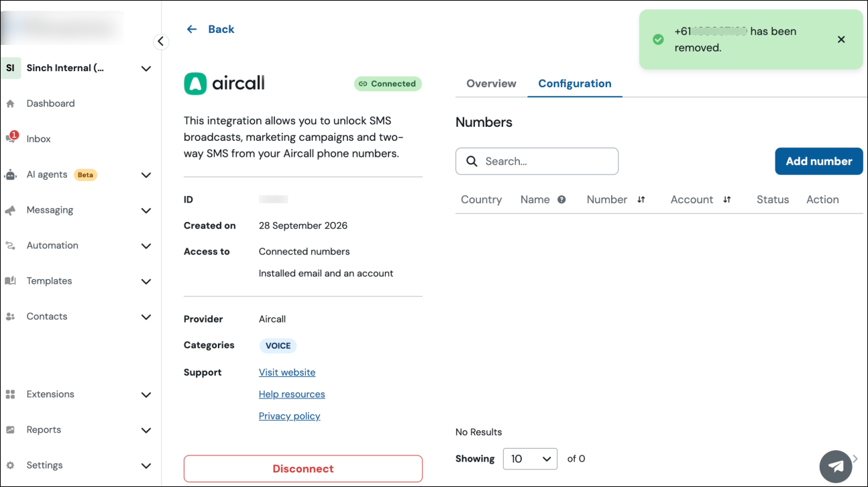Go back using the Back link
The width and height of the screenshot is (868, 487).
point(221,29)
